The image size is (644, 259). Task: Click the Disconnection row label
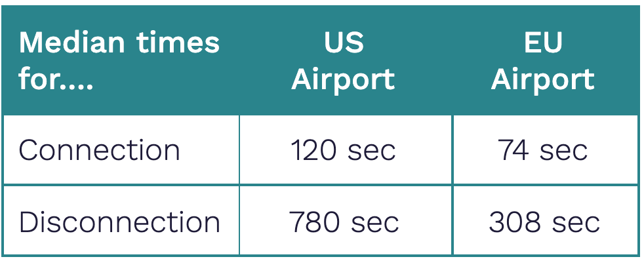click(x=121, y=221)
